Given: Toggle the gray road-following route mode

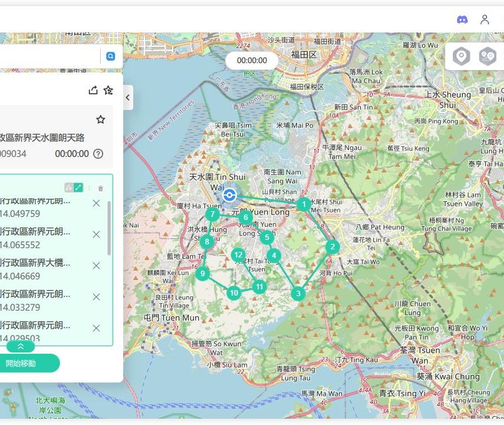Looking at the screenshot, I should 69,187.
